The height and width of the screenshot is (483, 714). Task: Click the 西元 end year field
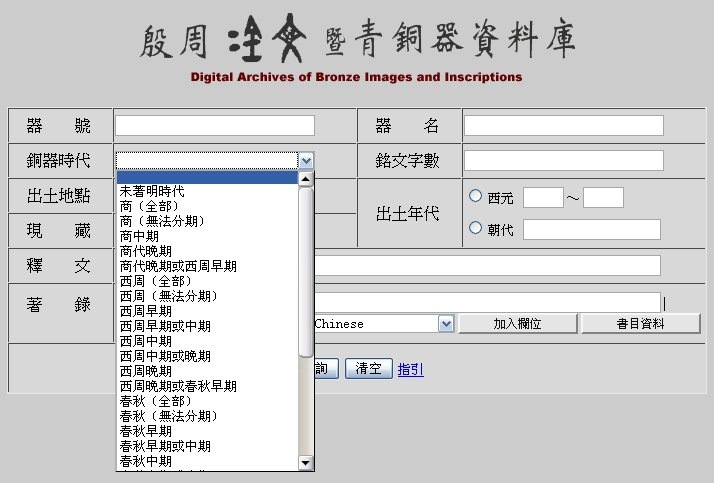[x=603, y=198]
